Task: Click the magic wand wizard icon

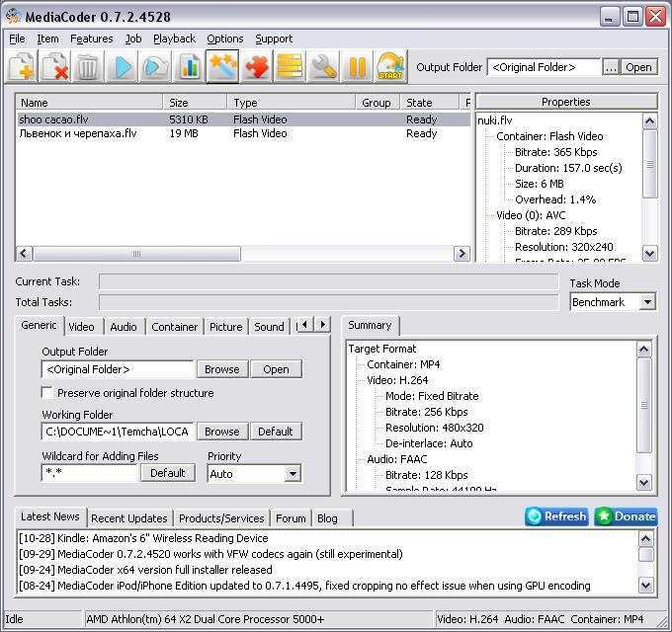Action: click(x=222, y=66)
